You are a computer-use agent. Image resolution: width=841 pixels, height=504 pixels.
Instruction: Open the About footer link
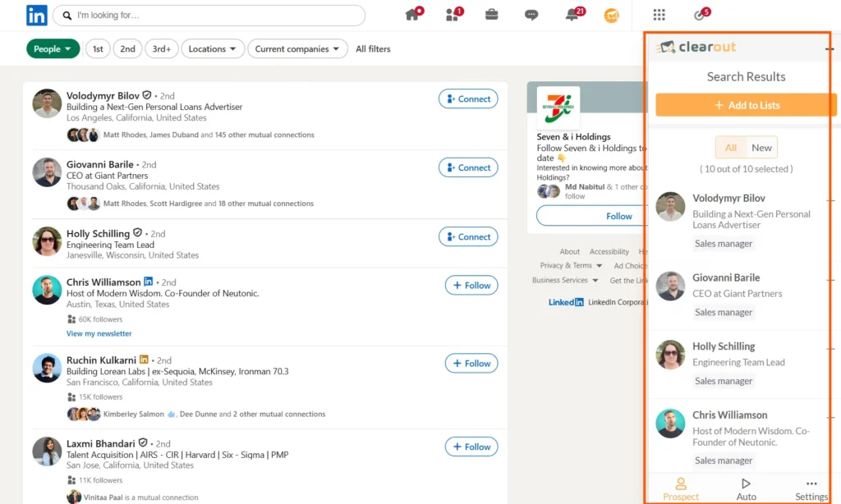tap(570, 251)
